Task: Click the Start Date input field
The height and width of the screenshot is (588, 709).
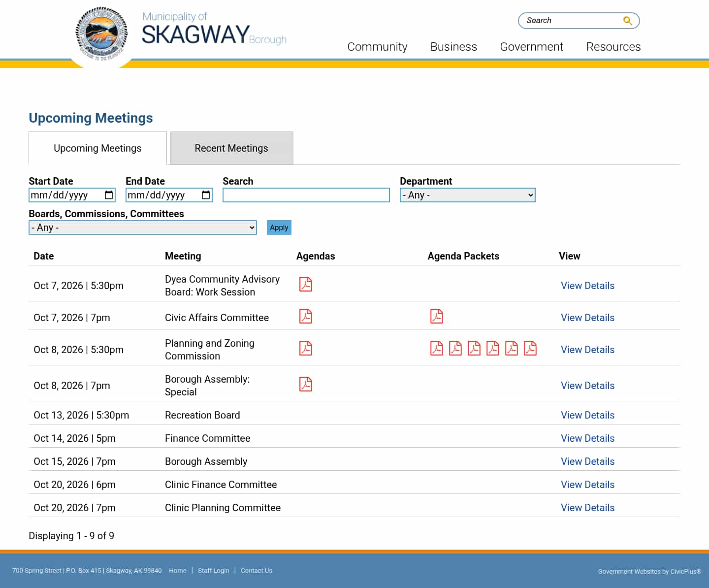Action: [72, 195]
